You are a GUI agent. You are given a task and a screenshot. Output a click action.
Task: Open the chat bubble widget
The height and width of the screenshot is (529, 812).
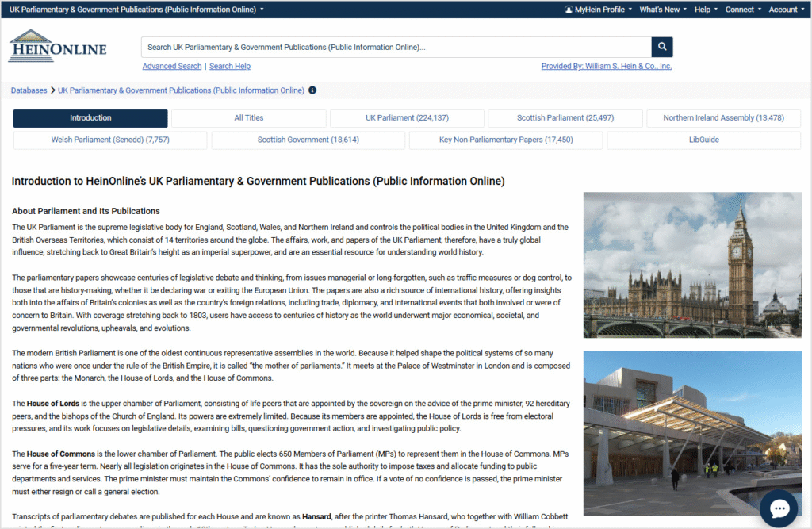pos(779,508)
